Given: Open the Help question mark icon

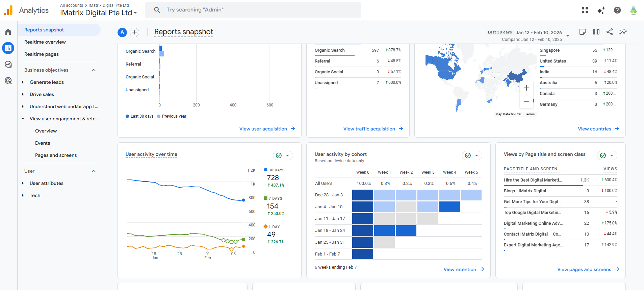Looking at the screenshot, I should tap(617, 10).
